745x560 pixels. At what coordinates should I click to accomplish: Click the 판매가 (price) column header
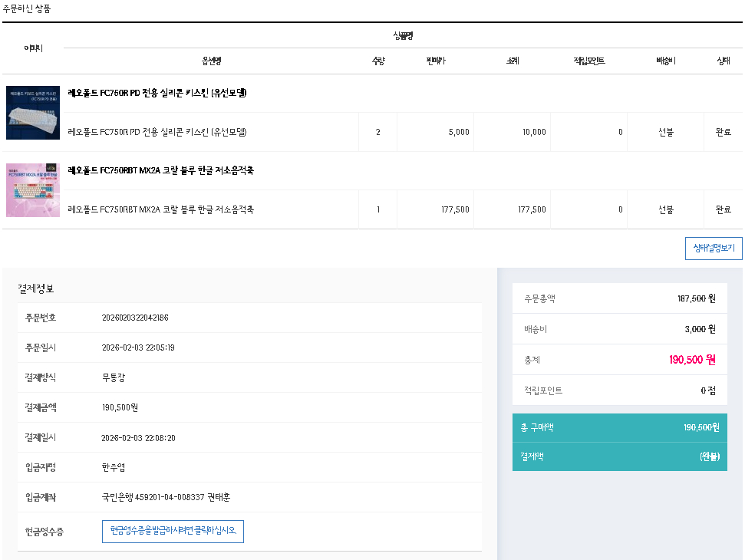click(434, 60)
